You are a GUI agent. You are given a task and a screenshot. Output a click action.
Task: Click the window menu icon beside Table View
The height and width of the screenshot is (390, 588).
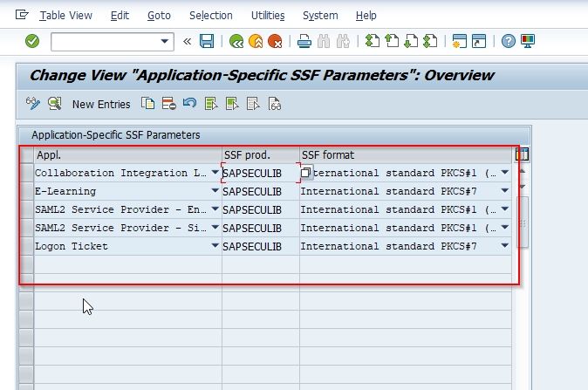tap(22, 15)
